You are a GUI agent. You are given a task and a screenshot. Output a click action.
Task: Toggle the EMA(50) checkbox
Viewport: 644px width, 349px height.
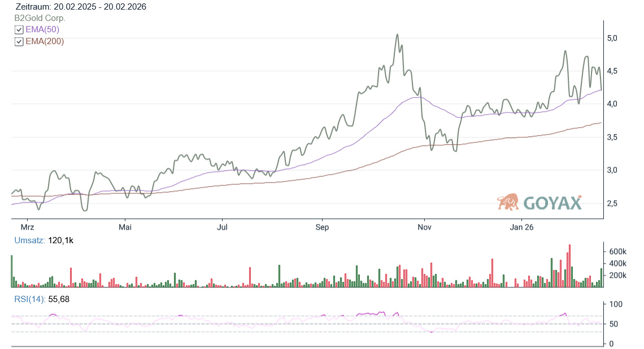19,29
